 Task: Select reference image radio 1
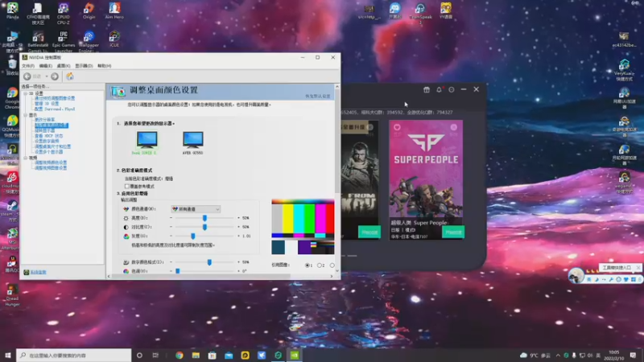(308, 265)
